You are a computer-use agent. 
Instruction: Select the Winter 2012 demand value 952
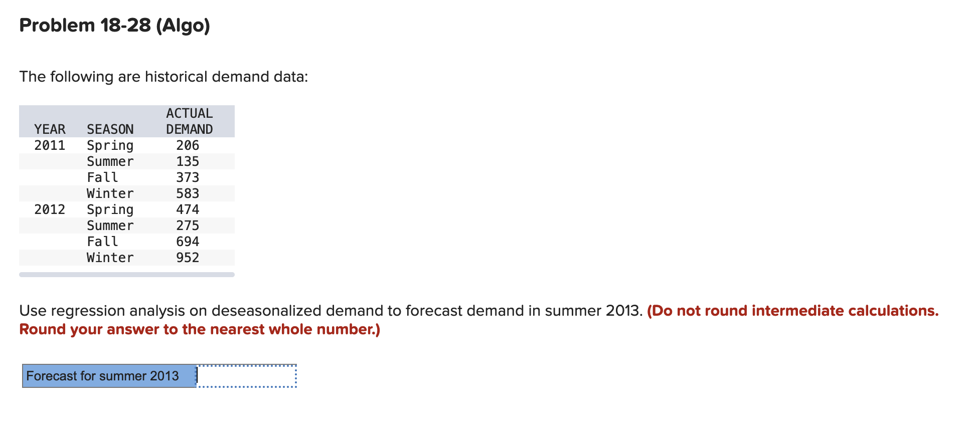click(x=188, y=257)
